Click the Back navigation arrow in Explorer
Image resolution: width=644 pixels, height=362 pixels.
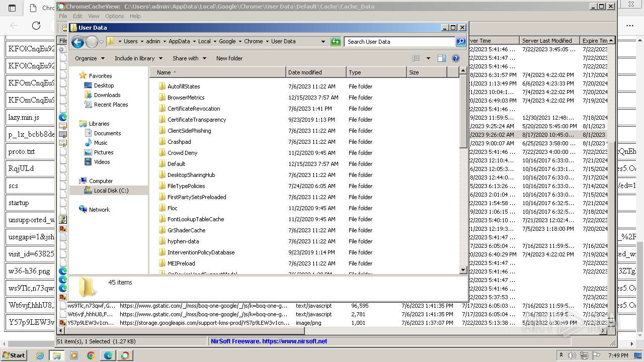coord(77,42)
